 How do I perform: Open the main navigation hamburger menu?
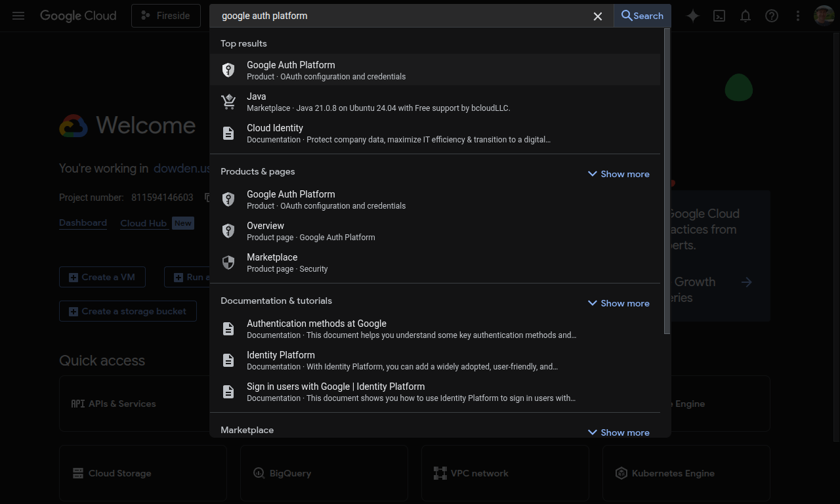tap(18, 16)
